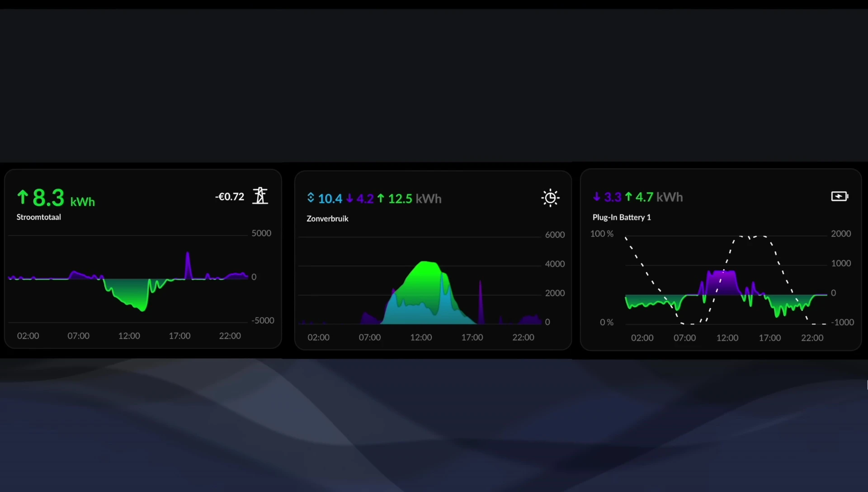Image resolution: width=868 pixels, height=492 pixels.
Task: Click 07:00 axis label in battery chart
Action: pyautogui.click(x=684, y=338)
